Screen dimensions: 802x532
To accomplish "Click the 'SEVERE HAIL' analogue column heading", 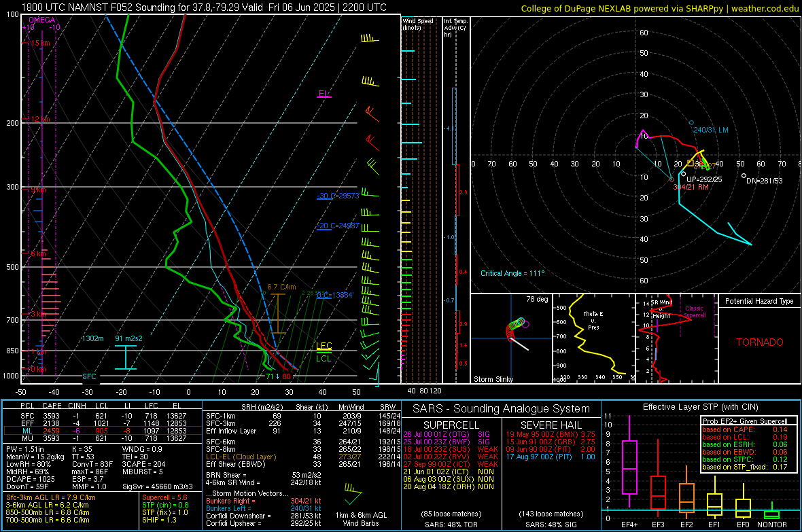I will [x=551, y=425].
